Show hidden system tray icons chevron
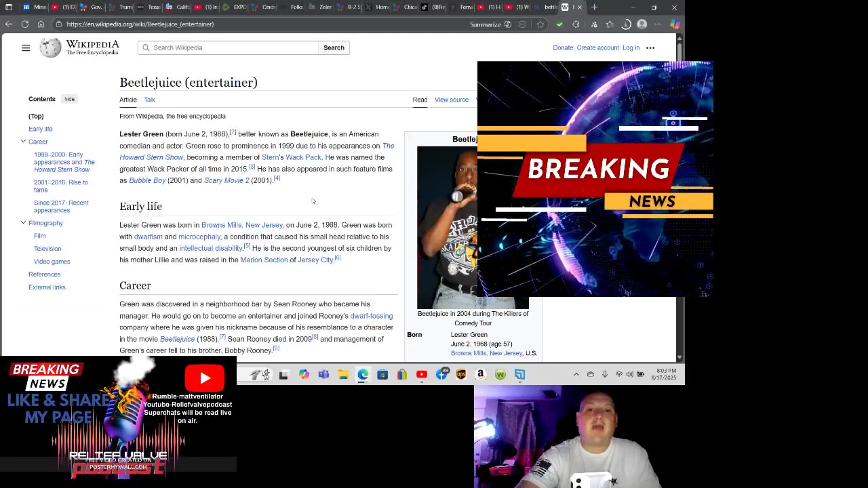This screenshot has height=488, width=868. [576, 374]
